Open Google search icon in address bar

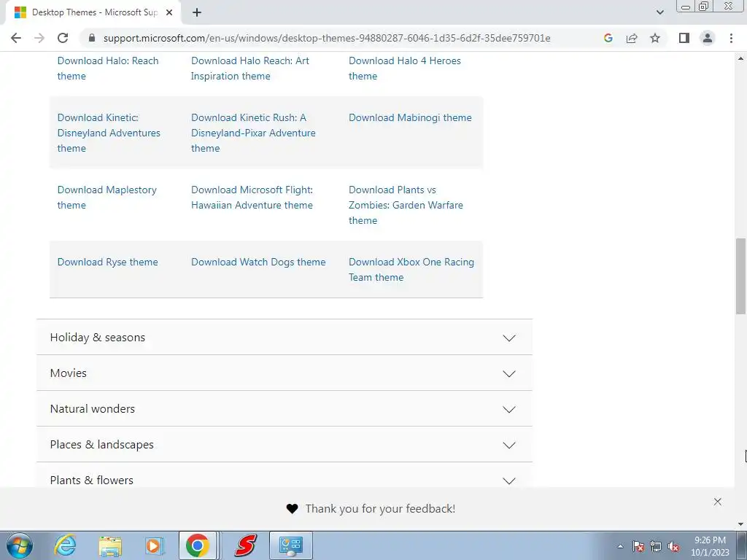pyautogui.click(x=608, y=38)
